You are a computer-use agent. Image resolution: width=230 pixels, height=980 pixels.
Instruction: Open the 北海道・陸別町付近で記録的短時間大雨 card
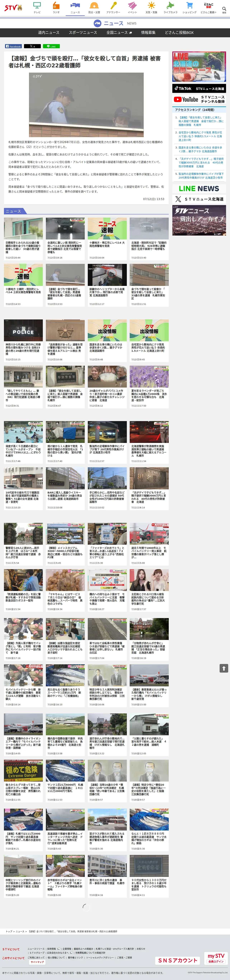[x=149, y=239]
